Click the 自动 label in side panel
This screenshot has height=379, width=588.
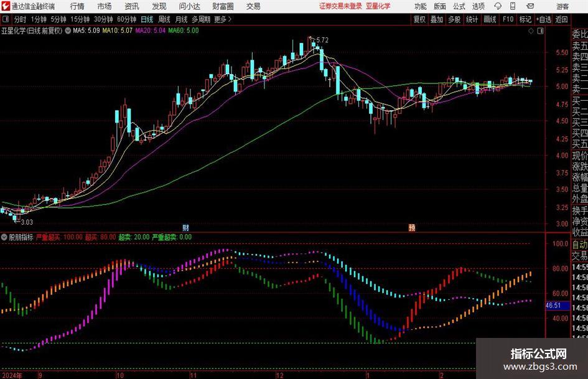point(580,245)
